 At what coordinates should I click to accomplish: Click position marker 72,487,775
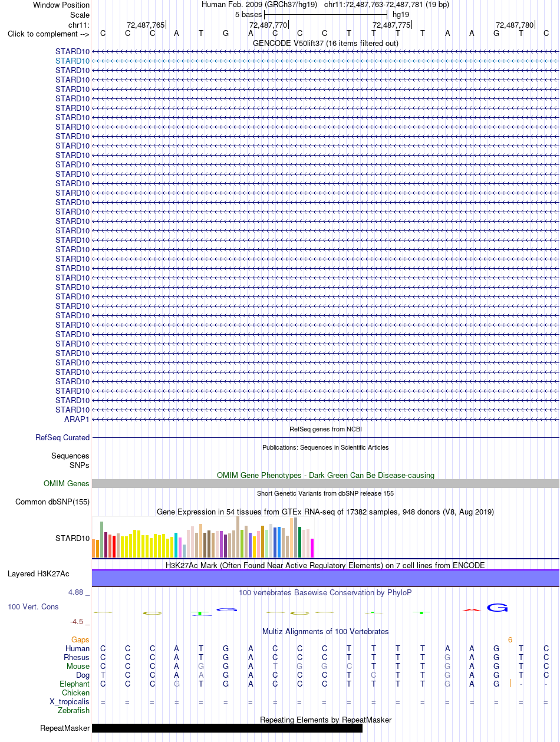(391, 25)
